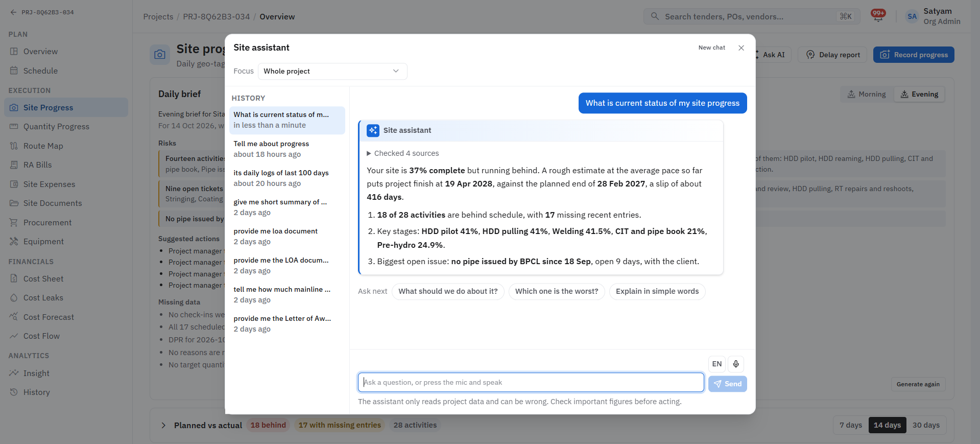980x444 pixels.
Task: Open the notifications bell with 99+ badge
Action: pyautogui.click(x=878, y=16)
